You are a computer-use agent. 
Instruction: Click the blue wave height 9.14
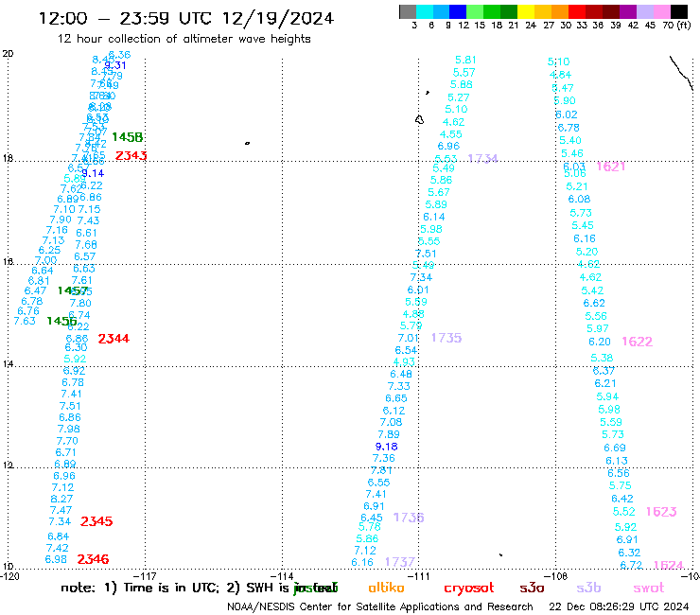coord(93,173)
